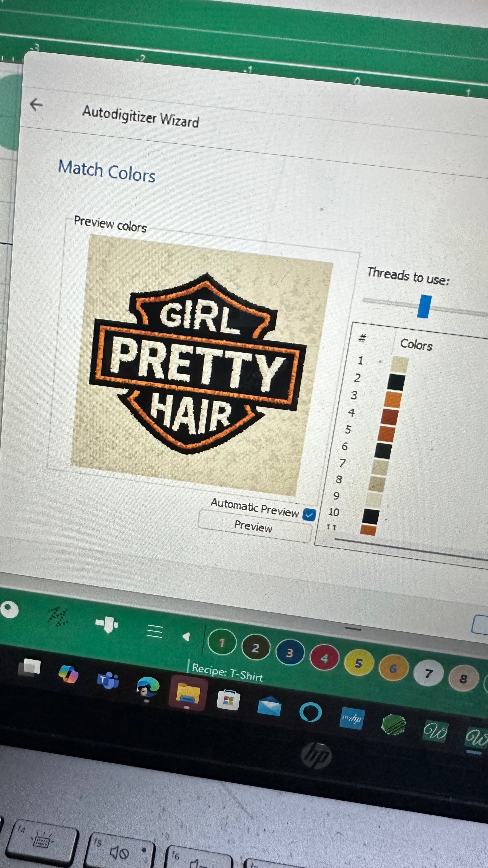Click the machine needle icon in status bar
Screen dimensions: 488x868
[107, 624]
